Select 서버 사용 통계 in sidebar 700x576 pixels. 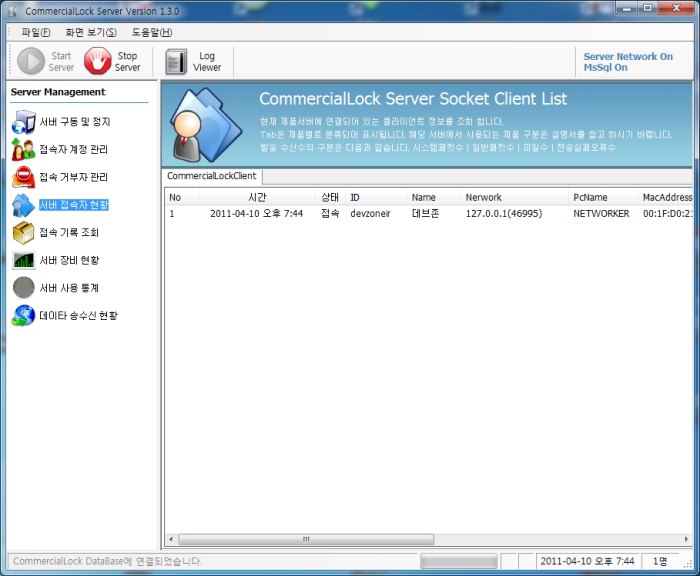click(69, 288)
